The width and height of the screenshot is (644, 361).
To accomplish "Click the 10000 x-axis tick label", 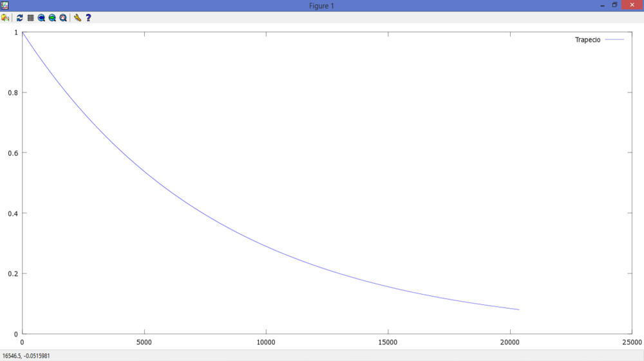I will coord(265,342).
